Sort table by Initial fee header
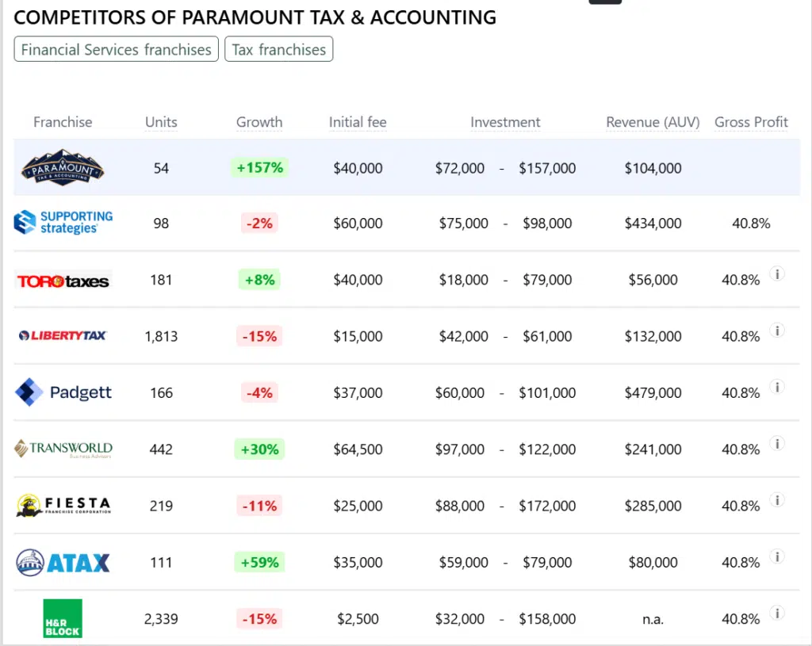This screenshot has height=646, width=812. pos(358,122)
